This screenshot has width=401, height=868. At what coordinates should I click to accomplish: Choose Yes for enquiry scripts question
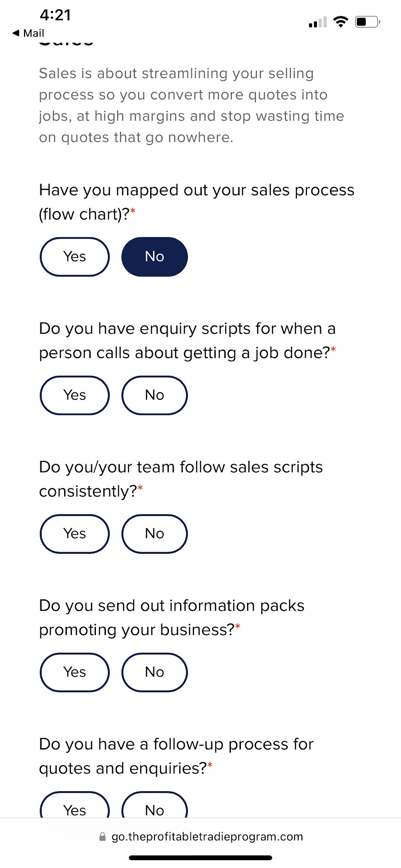(75, 395)
